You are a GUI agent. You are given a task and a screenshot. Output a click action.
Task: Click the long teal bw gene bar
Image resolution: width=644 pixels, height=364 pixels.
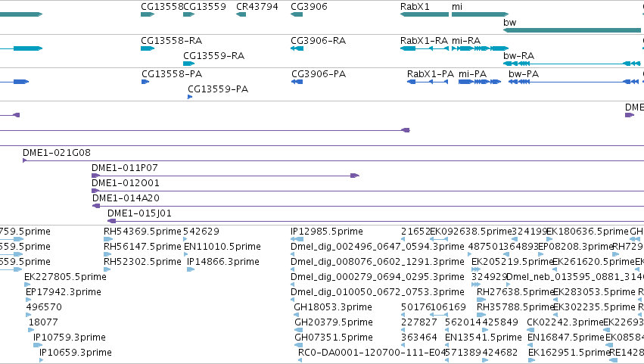click(x=572, y=30)
